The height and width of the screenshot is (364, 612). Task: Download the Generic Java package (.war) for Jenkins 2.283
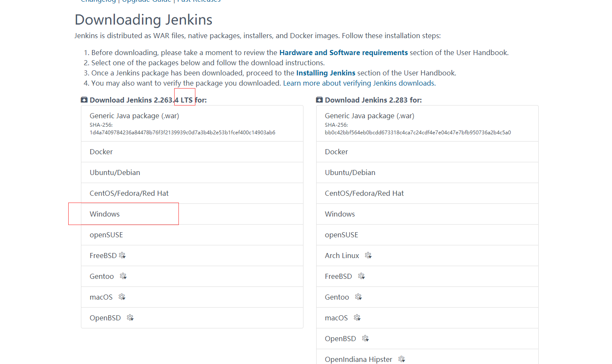coord(427,123)
